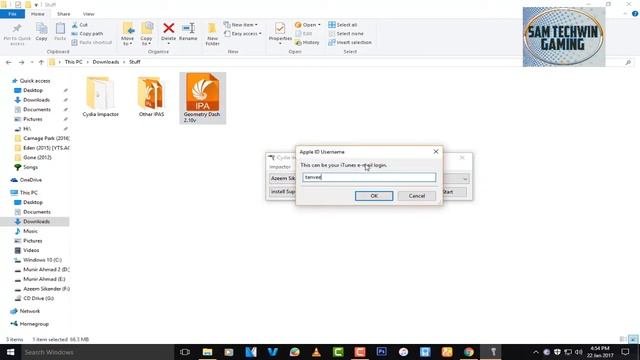Click Downloads in address bar
This screenshot has height=360, width=640.
click(x=106, y=62)
